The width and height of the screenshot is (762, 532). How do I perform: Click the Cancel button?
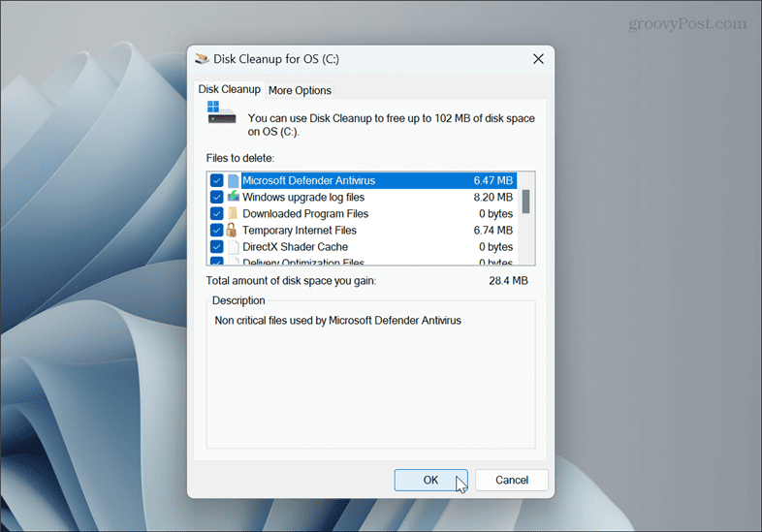click(512, 480)
